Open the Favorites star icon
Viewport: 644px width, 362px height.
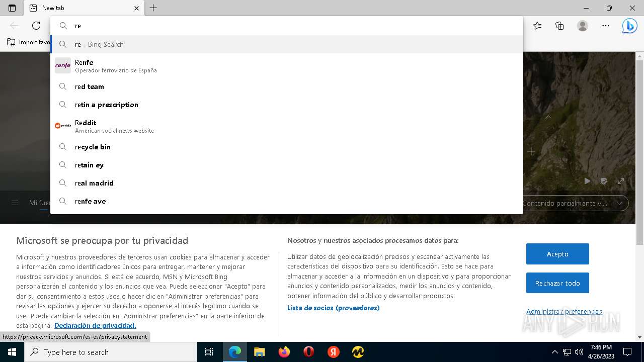(537, 26)
